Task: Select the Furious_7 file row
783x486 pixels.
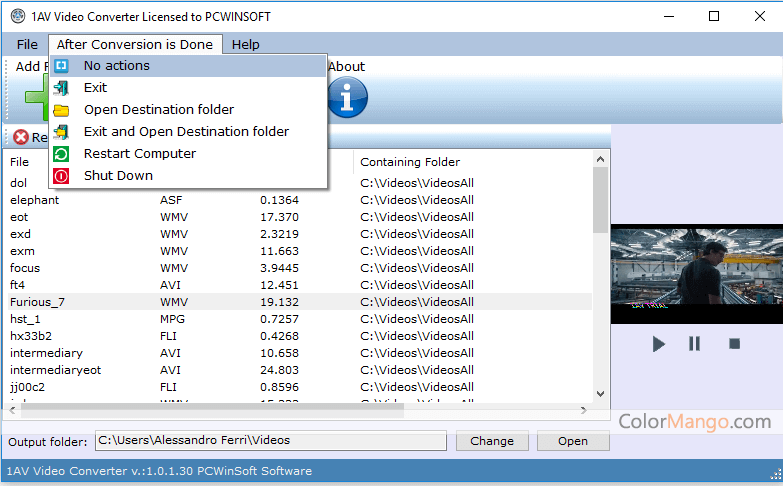Action: point(37,302)
